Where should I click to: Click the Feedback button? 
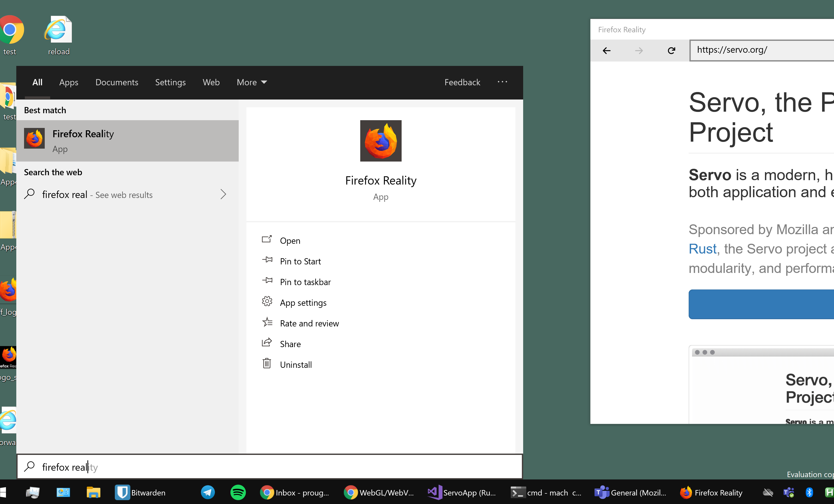point(462,82)
